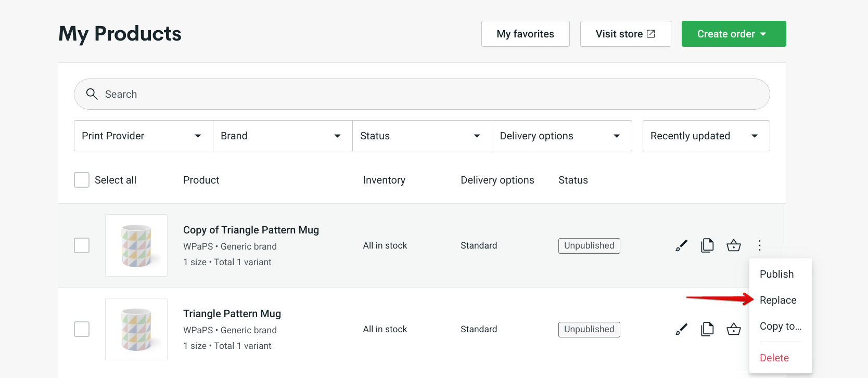Click the search magnifier icon

[x=92, y=94]
